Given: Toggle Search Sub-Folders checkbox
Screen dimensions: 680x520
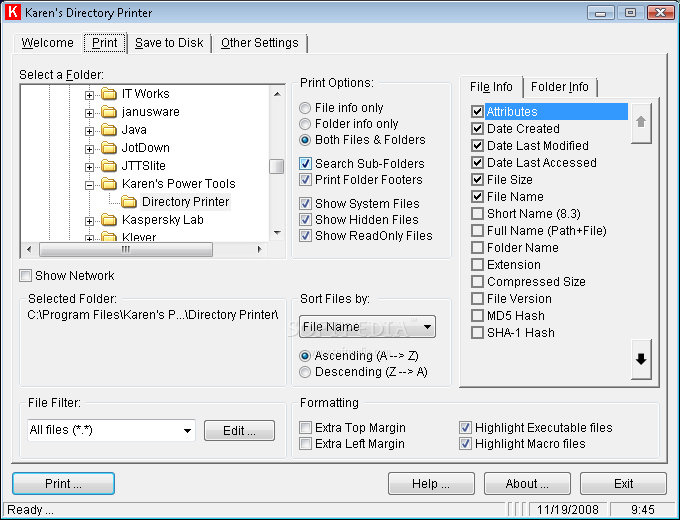Looking at the screenshot, I should pos(305,164).
